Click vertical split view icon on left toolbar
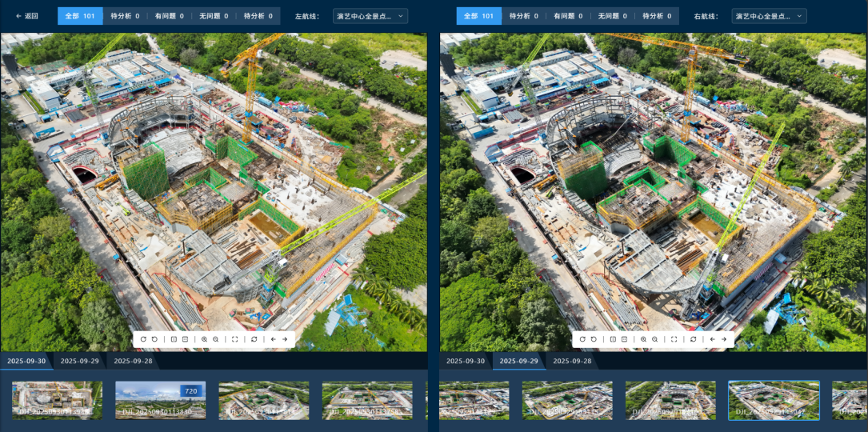868x432 pixels. click(x=174, y=339)
